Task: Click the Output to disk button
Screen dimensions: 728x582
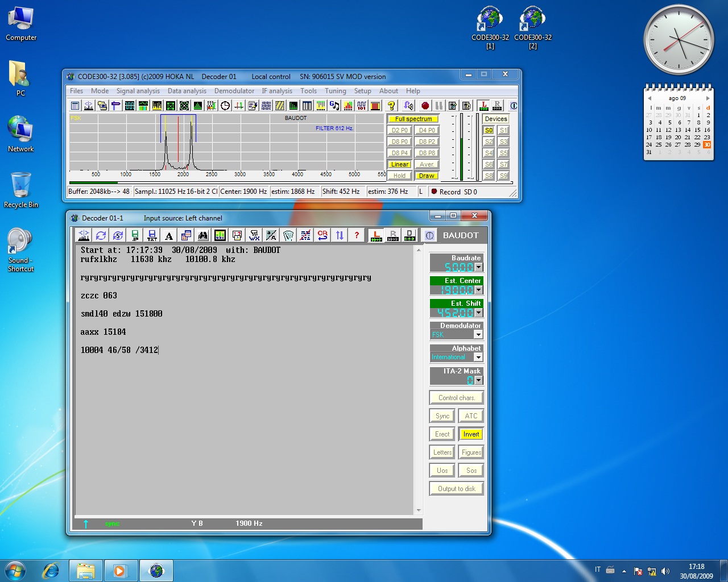Action: (x=457, y=489)
